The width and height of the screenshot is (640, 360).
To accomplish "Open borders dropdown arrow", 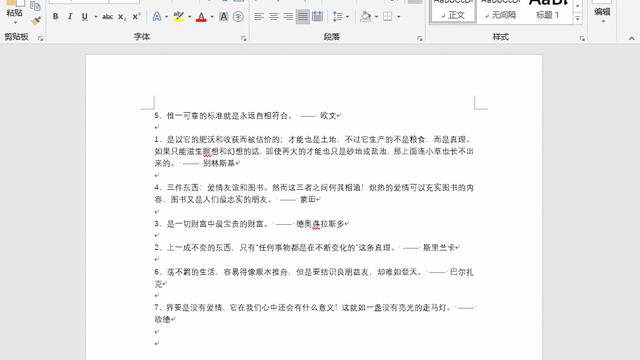I will click(398, 17).
